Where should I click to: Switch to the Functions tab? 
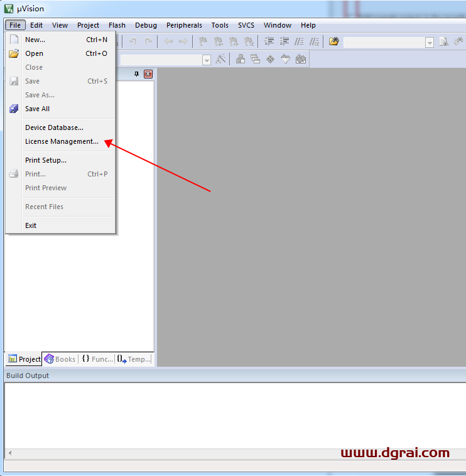97,359
